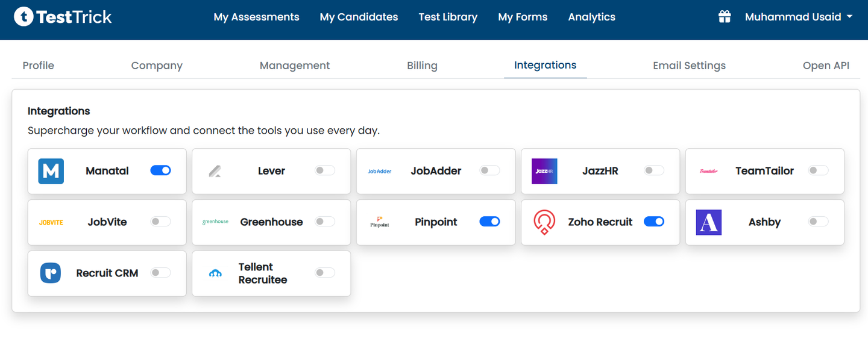
Task: Click the Recruit CRM card label
Action: click(107, 273)
